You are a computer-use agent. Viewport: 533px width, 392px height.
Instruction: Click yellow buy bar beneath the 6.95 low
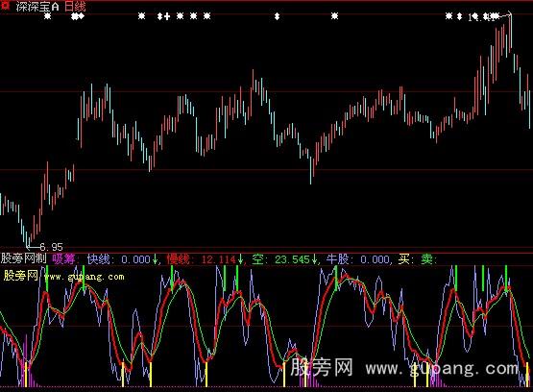[x=26, y=374]
